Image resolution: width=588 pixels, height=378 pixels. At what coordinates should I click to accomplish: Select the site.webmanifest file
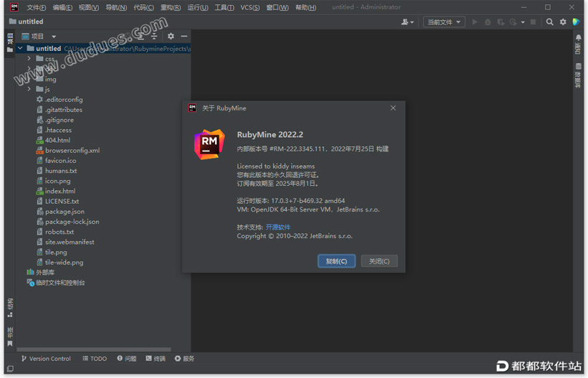(x=65, y=242)
